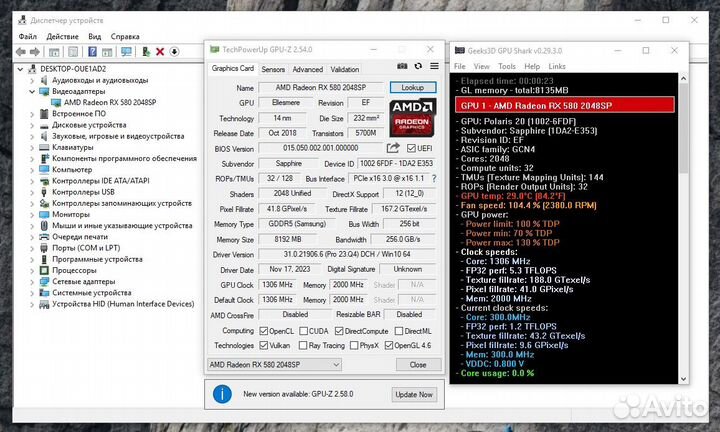The width and height of the screenshot is (720, 432).
Task: Click the Show/Hide console tree toolbar icon
Action: coord(54,51)
